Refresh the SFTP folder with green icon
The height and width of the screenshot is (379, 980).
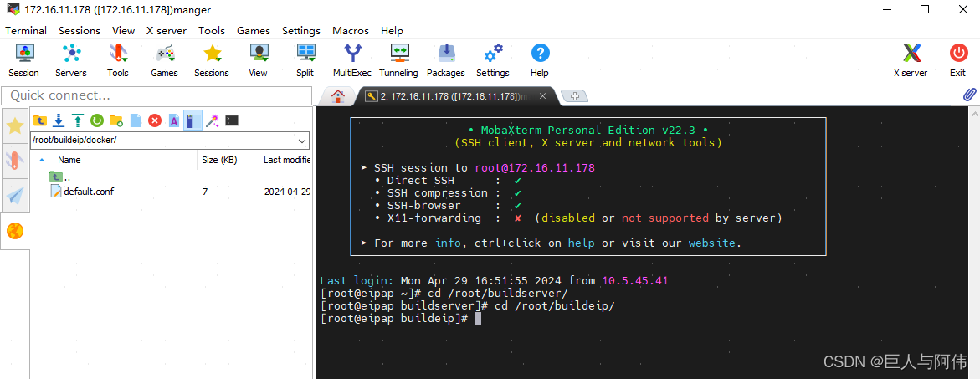pos(97,120)
